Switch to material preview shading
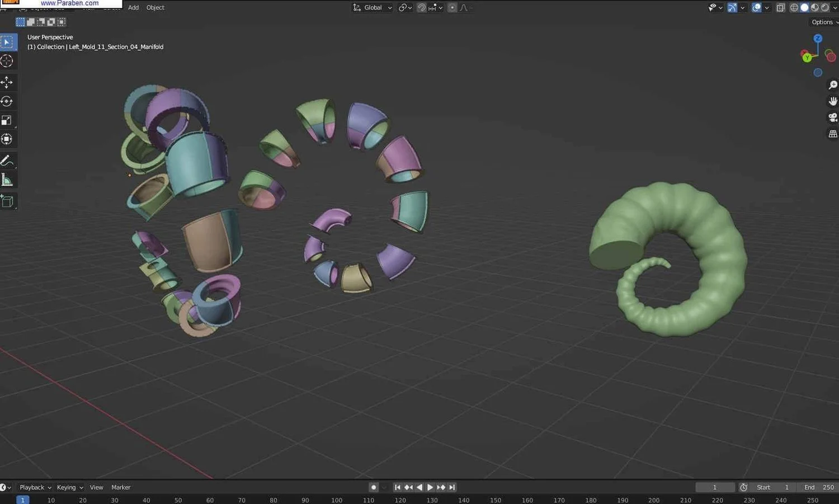The width and height of the screenshot is (839, 504). tap(814, 8)
